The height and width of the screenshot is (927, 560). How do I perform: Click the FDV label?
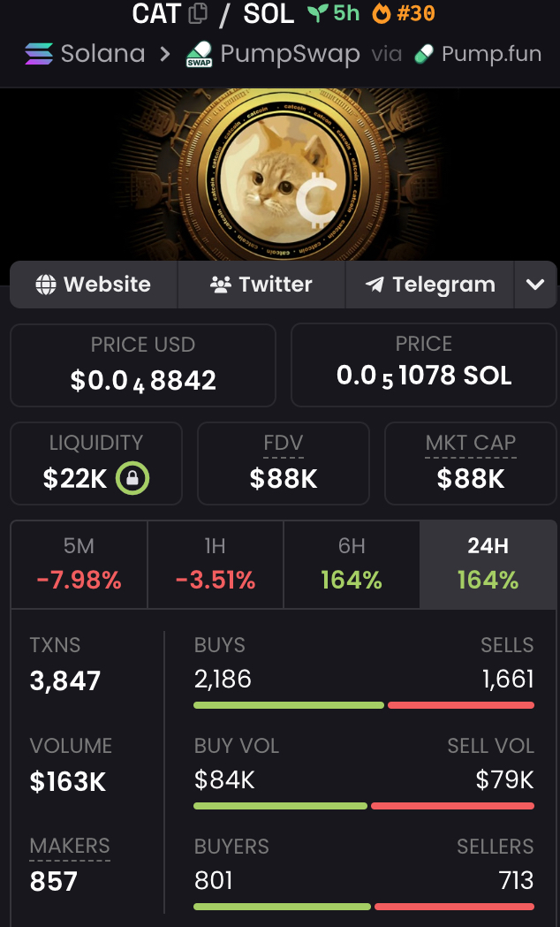click(x=284, y=443)
